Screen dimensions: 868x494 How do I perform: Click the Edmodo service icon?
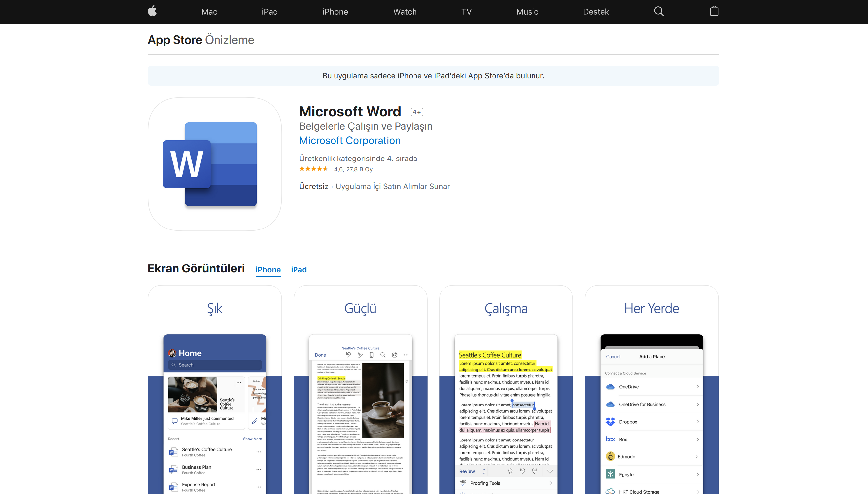point(610,456)
